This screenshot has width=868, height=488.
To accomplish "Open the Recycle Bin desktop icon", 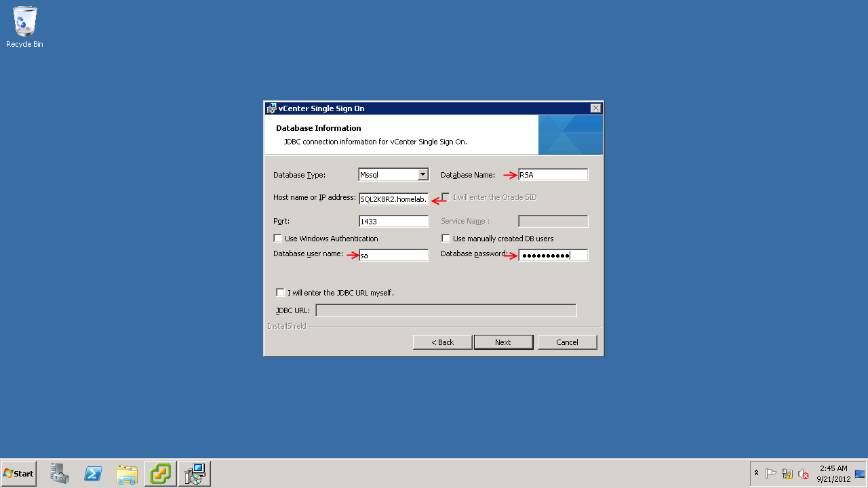I will (24, 27).
